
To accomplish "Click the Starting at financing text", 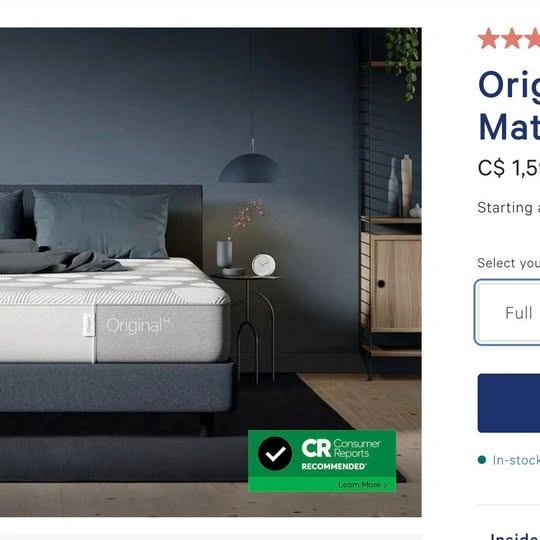I will pos(509,208).
